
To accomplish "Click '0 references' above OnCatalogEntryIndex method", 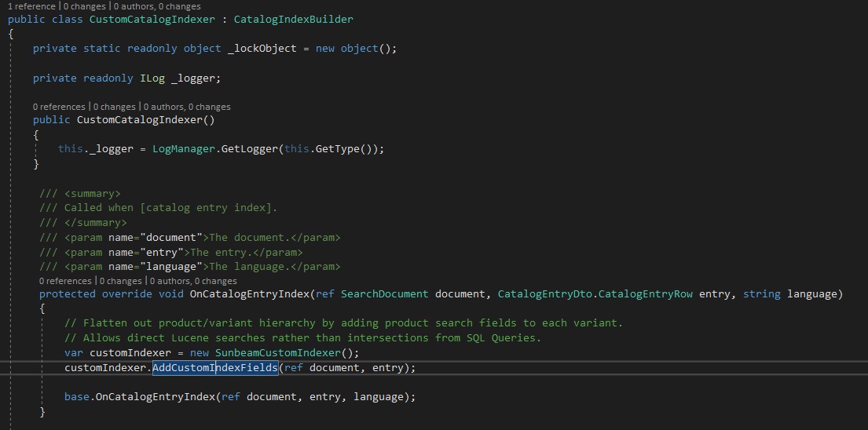I will 65,281.
